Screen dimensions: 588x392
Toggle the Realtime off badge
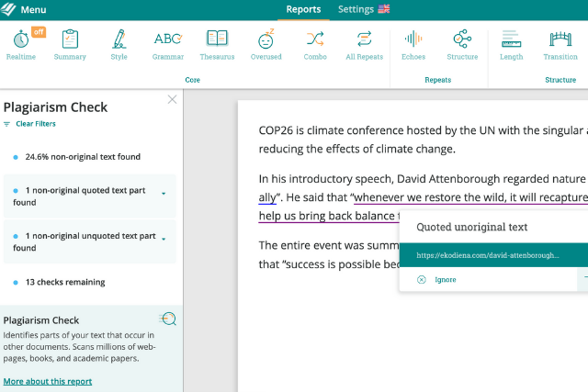tap(39, 32)
